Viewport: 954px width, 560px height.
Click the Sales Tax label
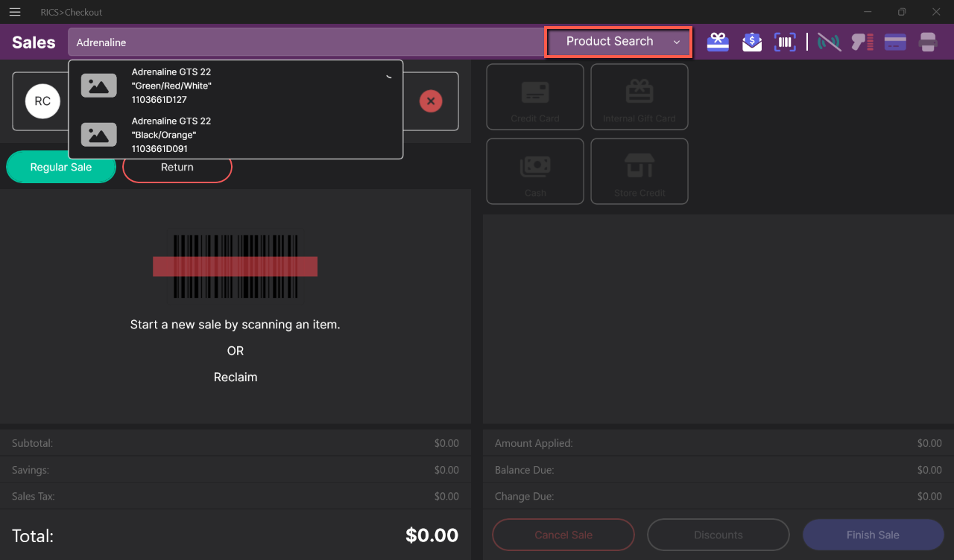tap(33, 497)
